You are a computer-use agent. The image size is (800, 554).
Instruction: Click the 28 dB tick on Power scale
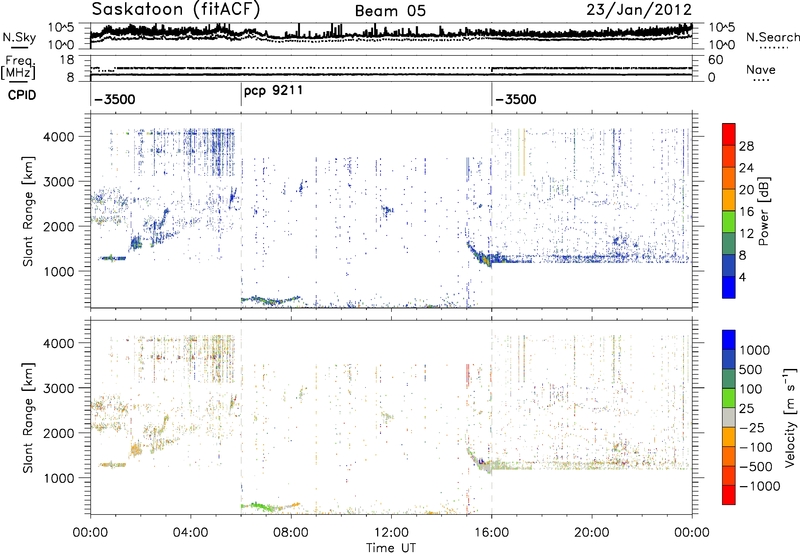(x=746, y=146)
